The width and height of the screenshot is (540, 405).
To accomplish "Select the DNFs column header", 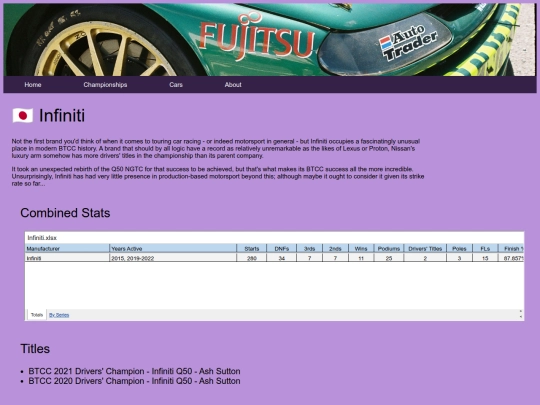I will pos(281,248).
